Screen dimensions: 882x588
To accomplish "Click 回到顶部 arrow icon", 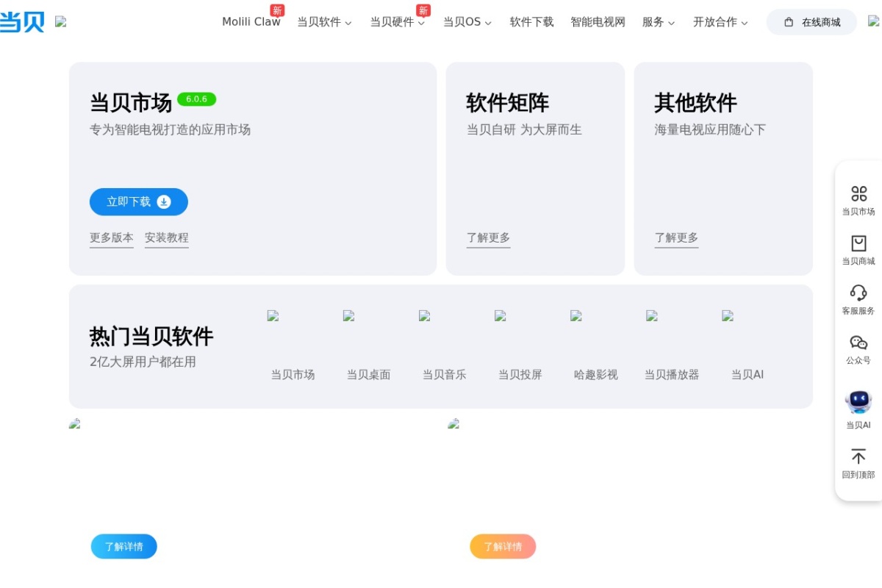I will (x=858, y=456).
